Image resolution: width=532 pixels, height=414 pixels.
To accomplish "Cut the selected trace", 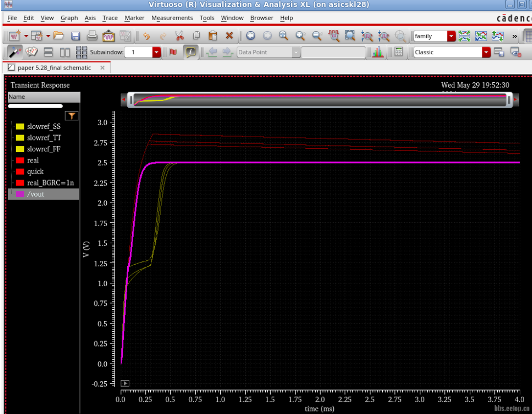I will [180, 36].
